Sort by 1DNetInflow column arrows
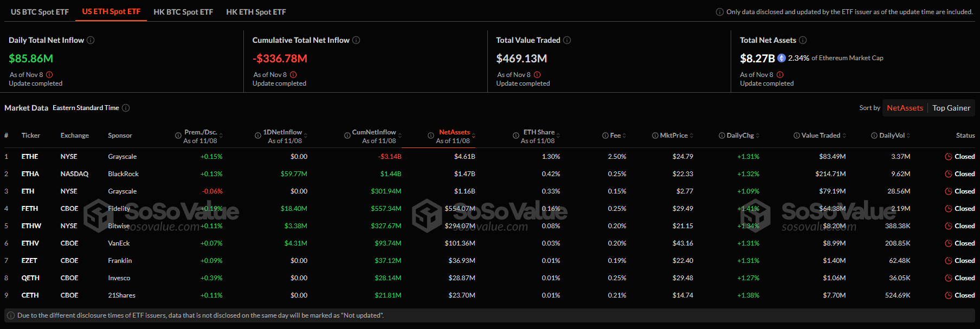Screen dimensions: 980x329 [306, 136]
